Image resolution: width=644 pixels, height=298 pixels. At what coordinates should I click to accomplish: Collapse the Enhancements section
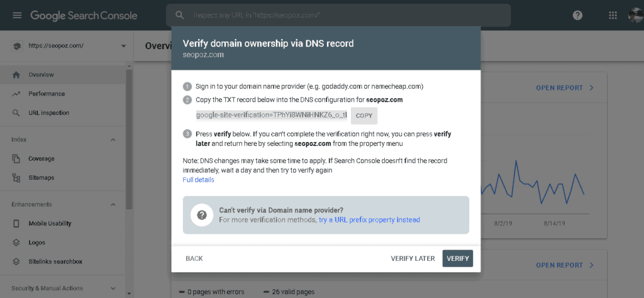click(x=113, y=204)
